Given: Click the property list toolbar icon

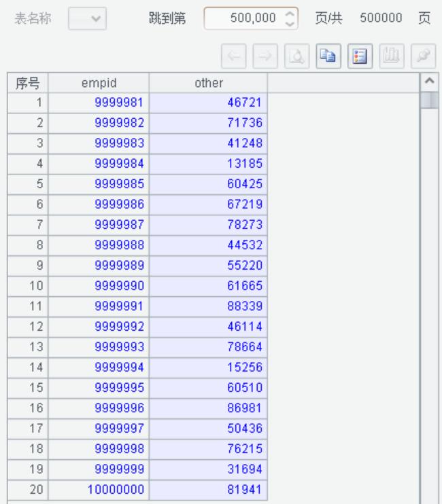Looking at the screenshot, I should [x=360, y=56].
